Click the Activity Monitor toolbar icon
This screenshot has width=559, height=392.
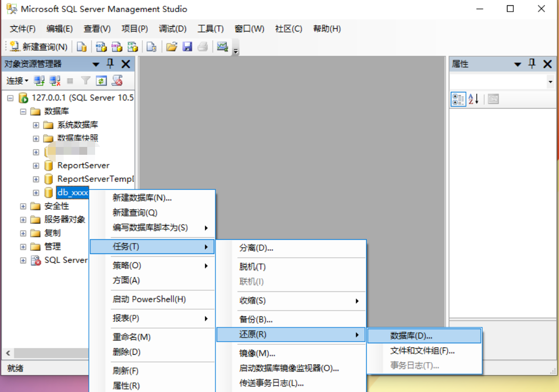222,47
